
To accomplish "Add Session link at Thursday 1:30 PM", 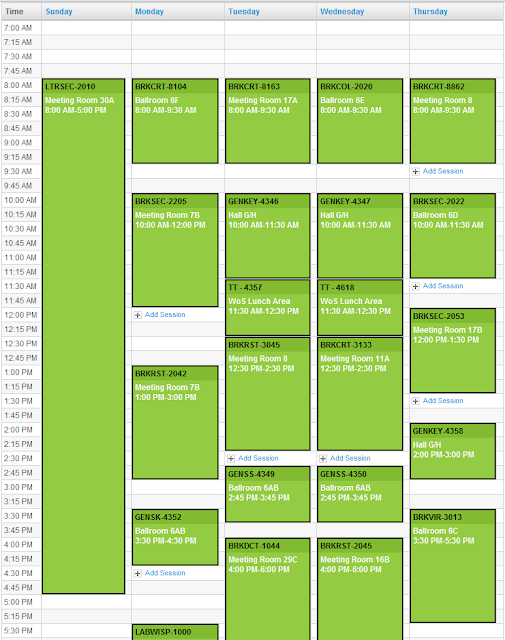I will [x=443, y=400].
